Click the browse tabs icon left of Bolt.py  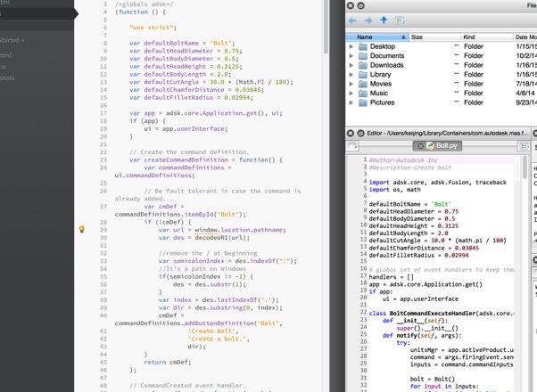coord(353,145)
